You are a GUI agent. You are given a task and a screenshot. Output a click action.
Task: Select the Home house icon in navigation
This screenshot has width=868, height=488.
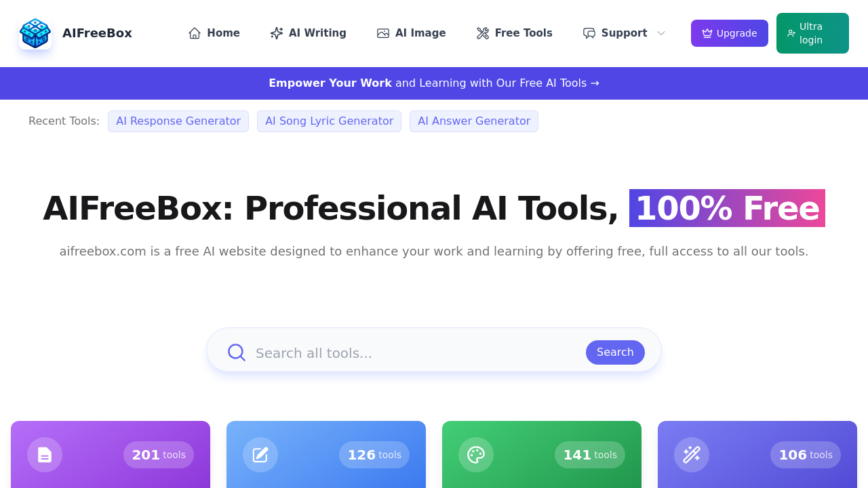(x=193, y=33)
